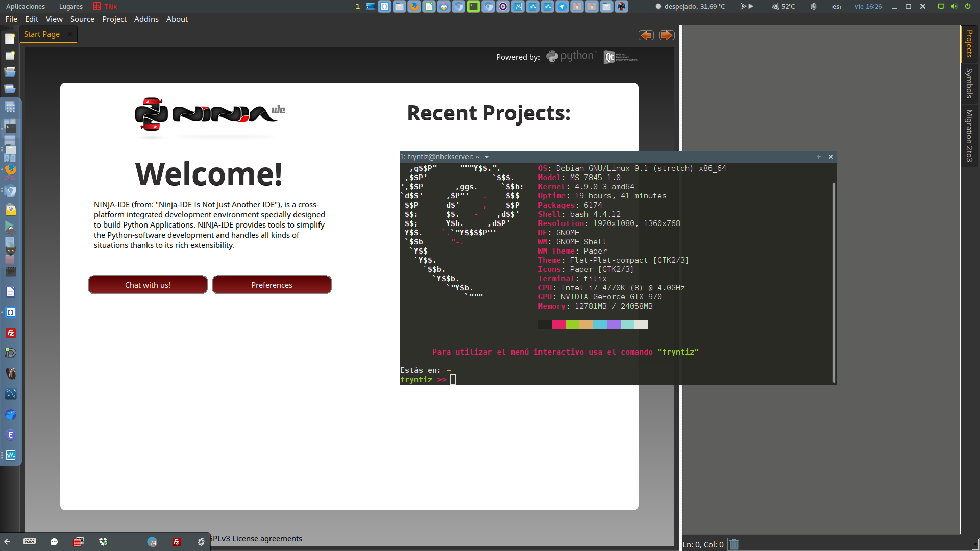Open Visual Studio Code in the dock

(x=10, y=312)
